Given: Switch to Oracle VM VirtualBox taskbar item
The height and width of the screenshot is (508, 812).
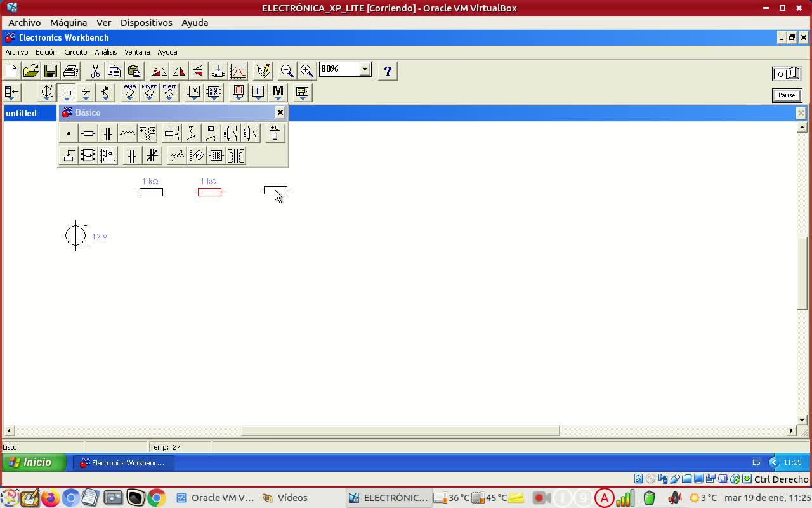Looking at the screenshot, I should [x=216, y=498].
